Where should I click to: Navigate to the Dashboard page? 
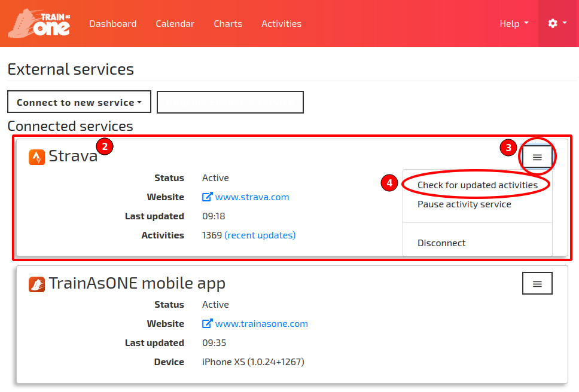[113, 23]
